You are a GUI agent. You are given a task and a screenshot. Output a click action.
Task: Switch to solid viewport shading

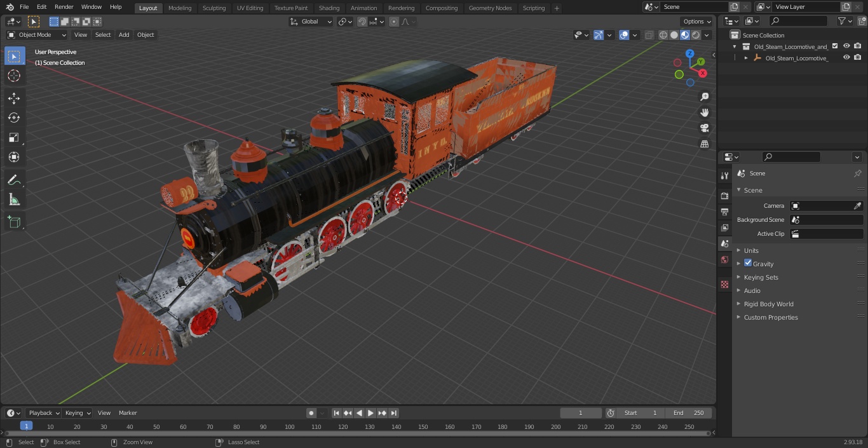(674, 35)
